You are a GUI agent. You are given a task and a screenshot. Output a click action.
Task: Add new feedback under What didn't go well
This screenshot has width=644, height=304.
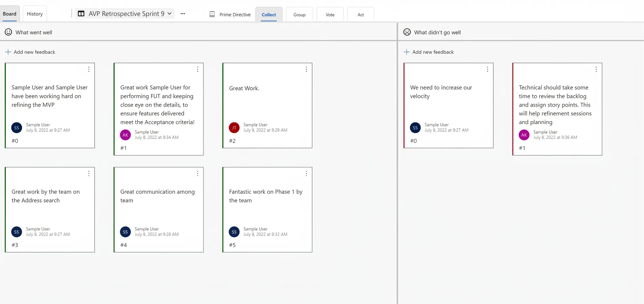[x=429, y=52]
